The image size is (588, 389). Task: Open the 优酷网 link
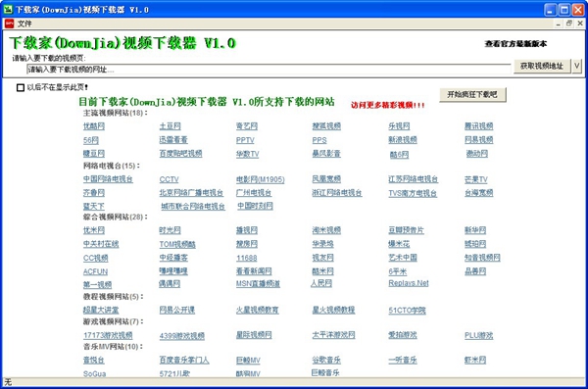coord(94,126)
